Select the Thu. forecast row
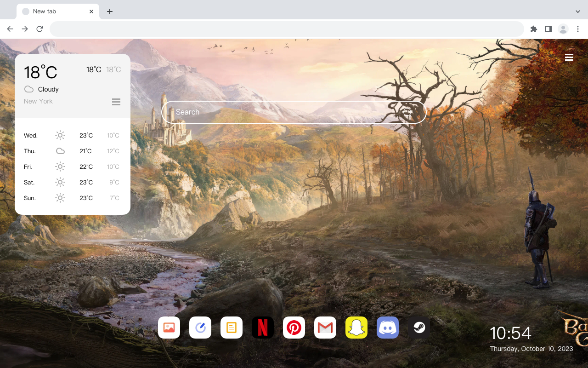The width and height of the screenshot is (588, 368). click(73, 151)
